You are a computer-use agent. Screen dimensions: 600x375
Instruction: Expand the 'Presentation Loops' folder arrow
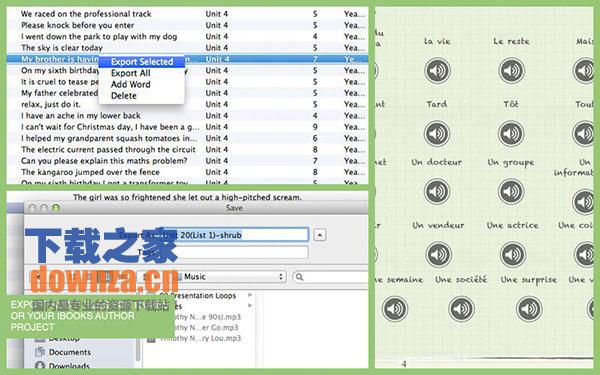pyautogui.click(x=250, y=295)
